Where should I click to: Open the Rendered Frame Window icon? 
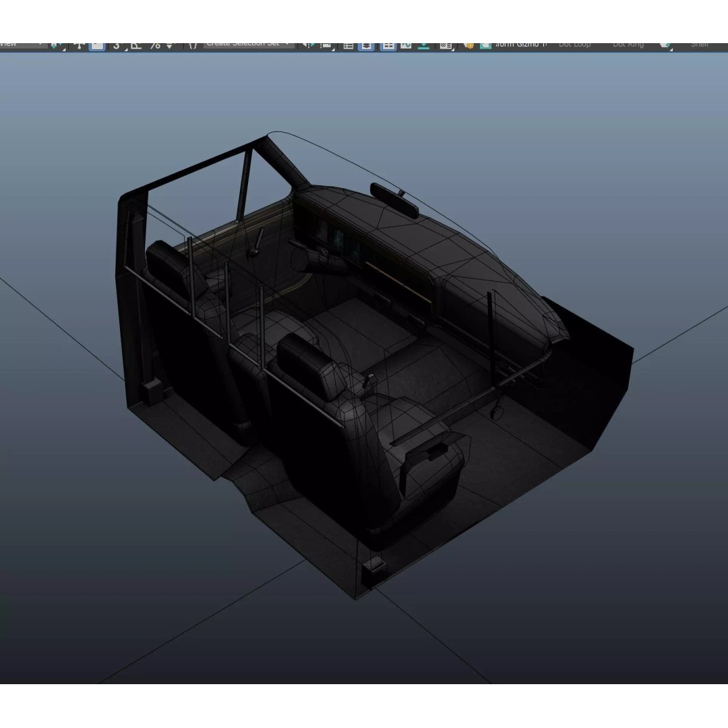[485, 46]
